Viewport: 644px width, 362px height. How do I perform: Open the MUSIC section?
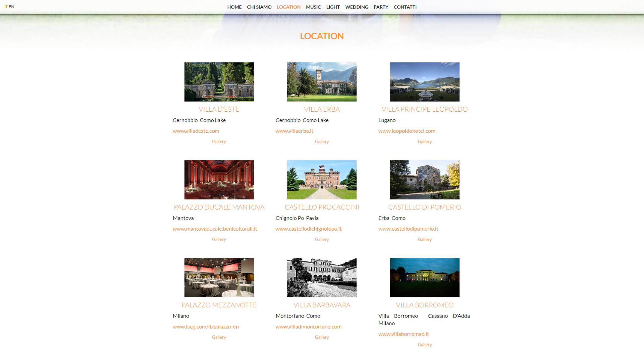[313, 7]
